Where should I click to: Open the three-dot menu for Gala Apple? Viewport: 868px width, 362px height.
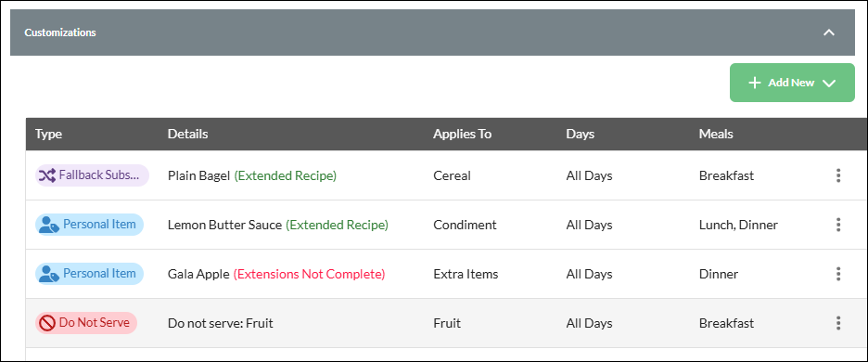pos(838,274)
